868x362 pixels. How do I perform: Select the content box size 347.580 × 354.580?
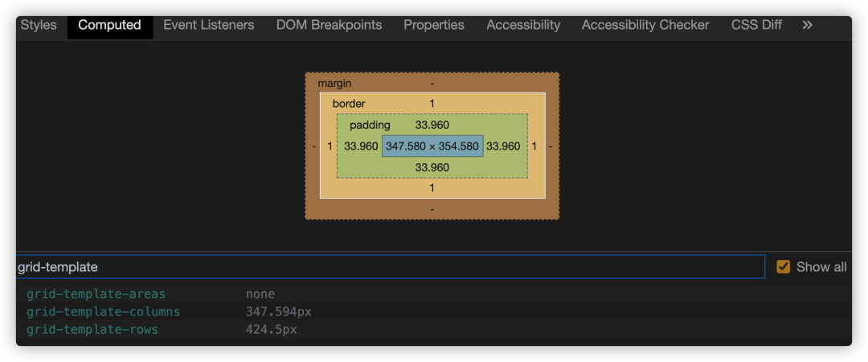[x=432, y=146]
